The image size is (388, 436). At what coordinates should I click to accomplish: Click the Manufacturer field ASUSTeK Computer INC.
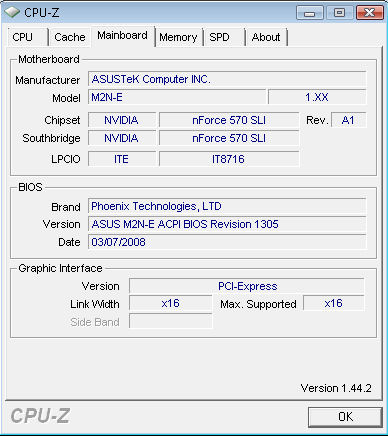[x=227, y=79]
